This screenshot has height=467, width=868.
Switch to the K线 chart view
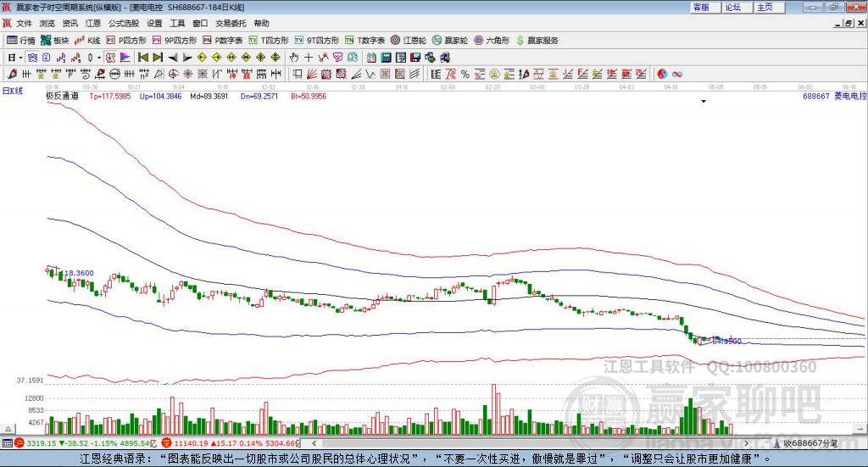[x=87, y=41]
